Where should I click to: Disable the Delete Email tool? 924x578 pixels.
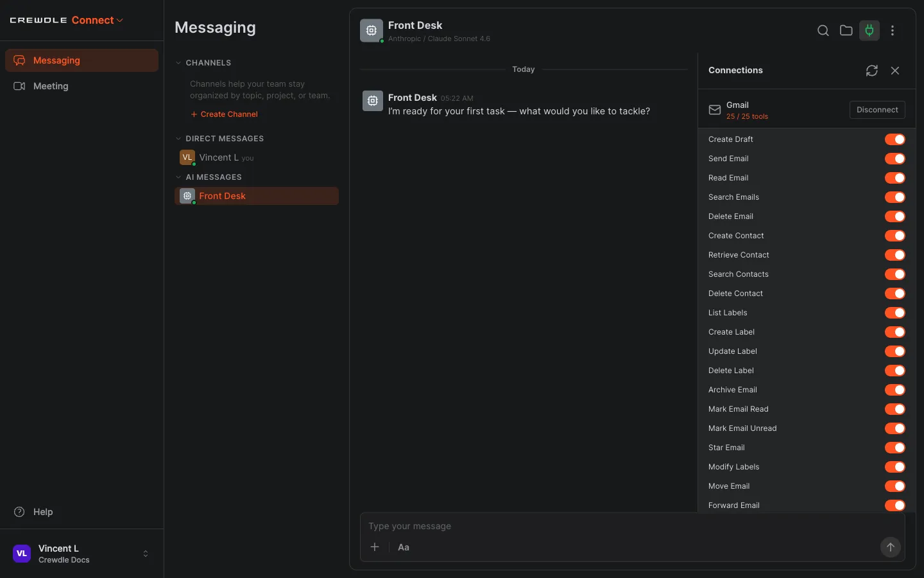coord(894,216)
